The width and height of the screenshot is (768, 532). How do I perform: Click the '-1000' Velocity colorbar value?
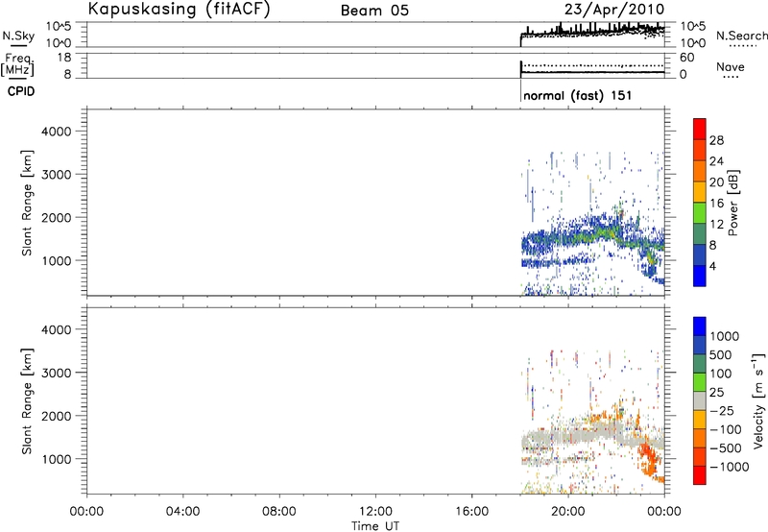click(x=730, y=467)
